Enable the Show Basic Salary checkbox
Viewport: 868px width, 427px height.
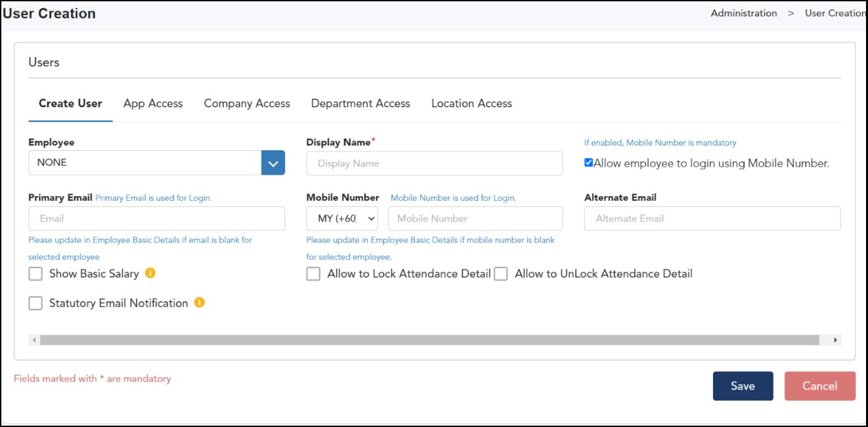coord(35,274)
